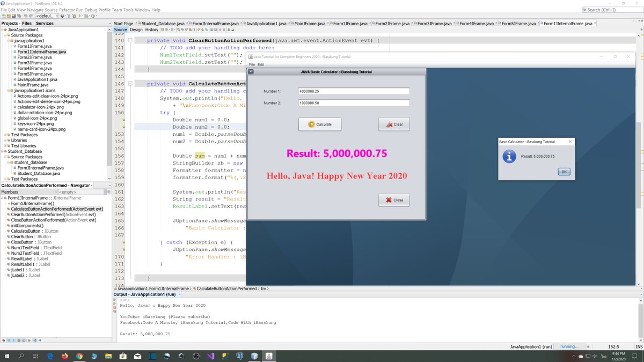644x362 pixels.
Task: Click the Save All toolbar icon
Action: point(19,16)
